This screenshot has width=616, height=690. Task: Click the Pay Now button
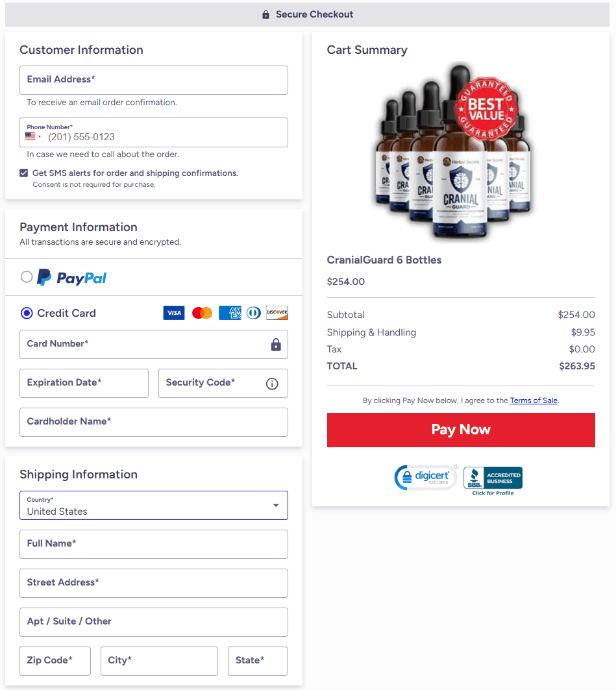click(461, 430)
